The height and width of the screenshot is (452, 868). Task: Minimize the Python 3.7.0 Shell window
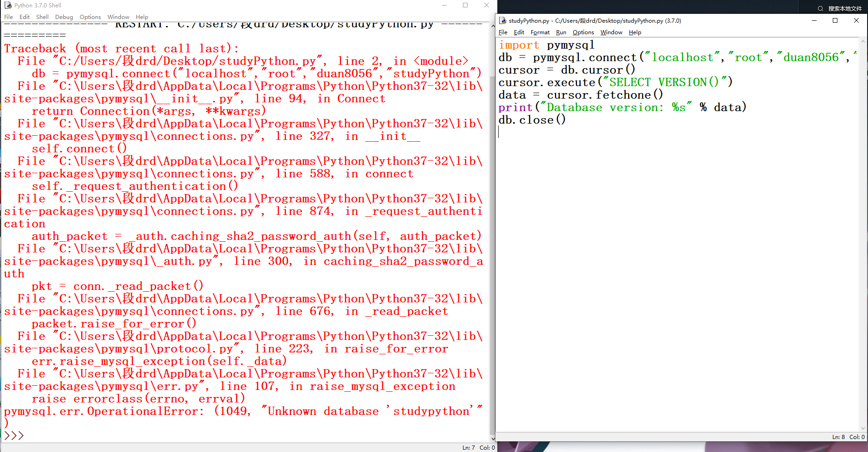pos(444,6)
